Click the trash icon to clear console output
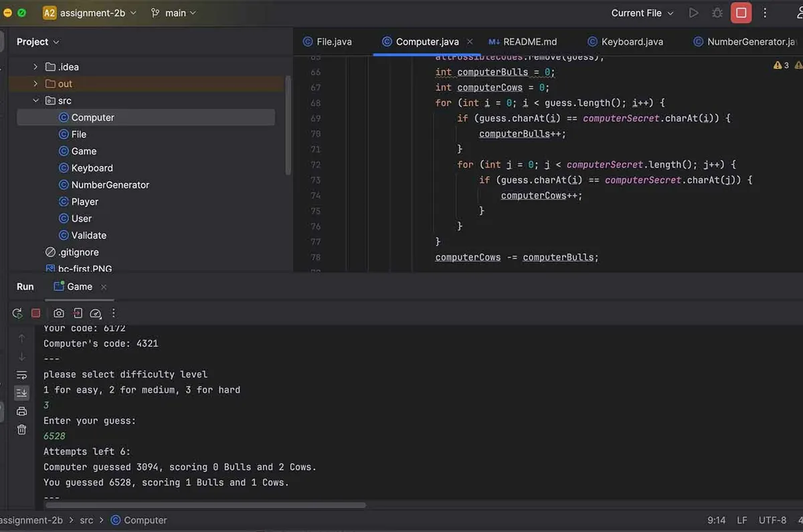The width and height of the screenshot is (803, 532). (x=21, y=430)
